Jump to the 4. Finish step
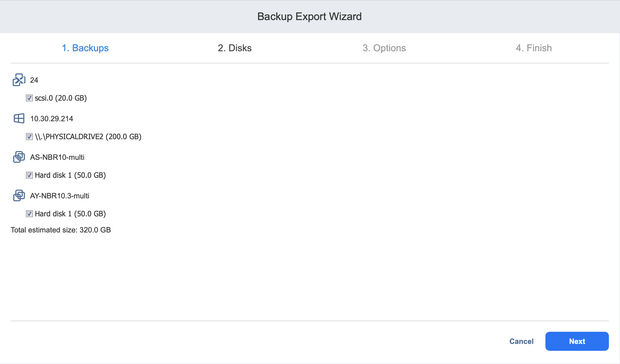Viewport: 620px width, 364px height. tap(534, 48)
